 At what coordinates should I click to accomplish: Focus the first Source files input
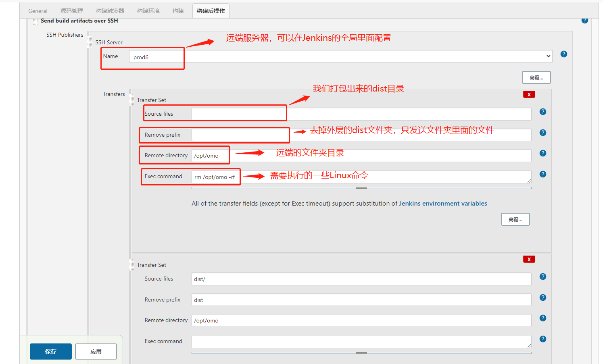(361, 114)
